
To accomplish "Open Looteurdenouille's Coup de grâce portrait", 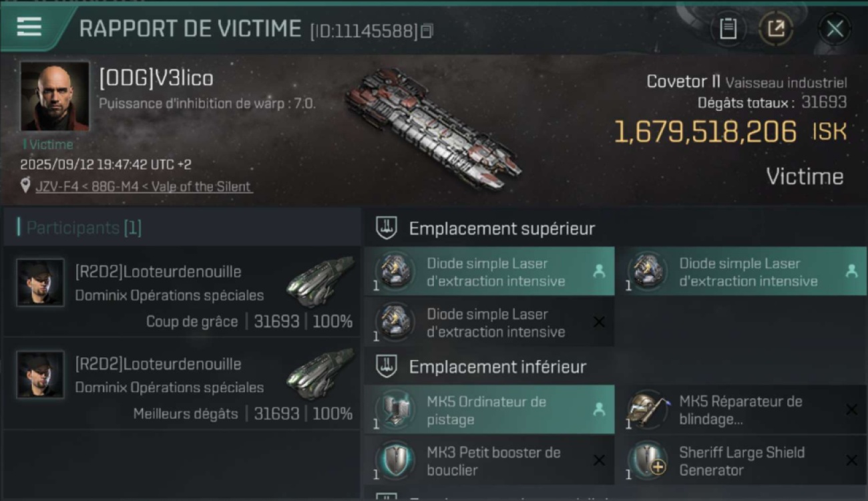I will point(41,283).
